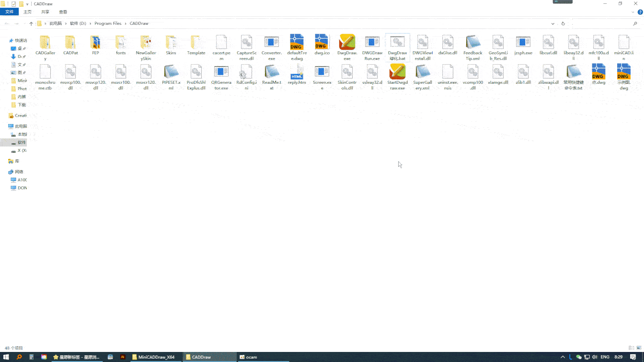Select the defaultTree.dwg file
644x362 pixels.
pos(297,48)
